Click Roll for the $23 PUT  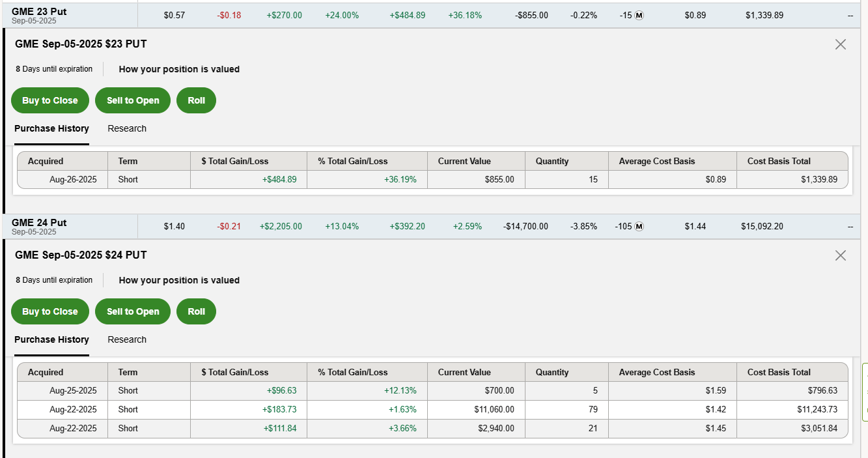pyautogui.click(x=196, y=100)
